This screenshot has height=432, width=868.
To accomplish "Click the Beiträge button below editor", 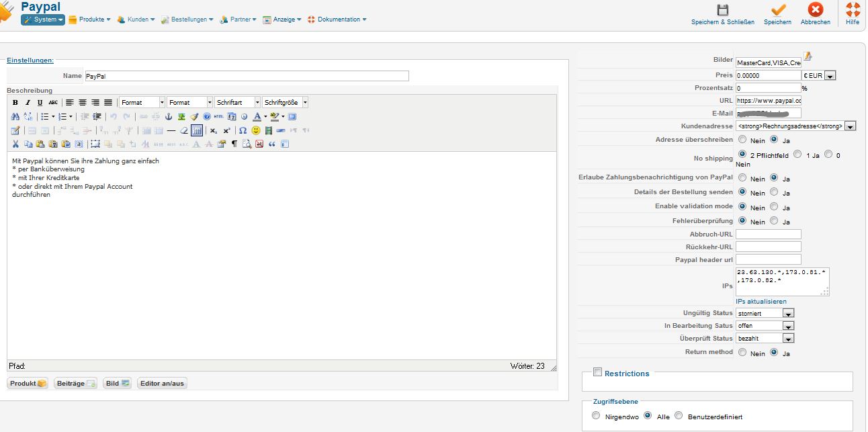I will [76, 383].
